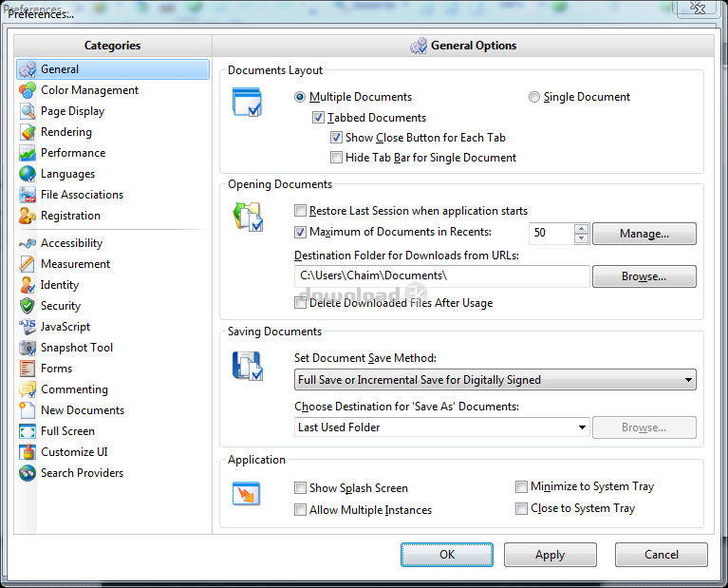This screenshot has width=728, height=588.
Task: Click the downloads destination folder path field
Action: click(x=441, y=275)
